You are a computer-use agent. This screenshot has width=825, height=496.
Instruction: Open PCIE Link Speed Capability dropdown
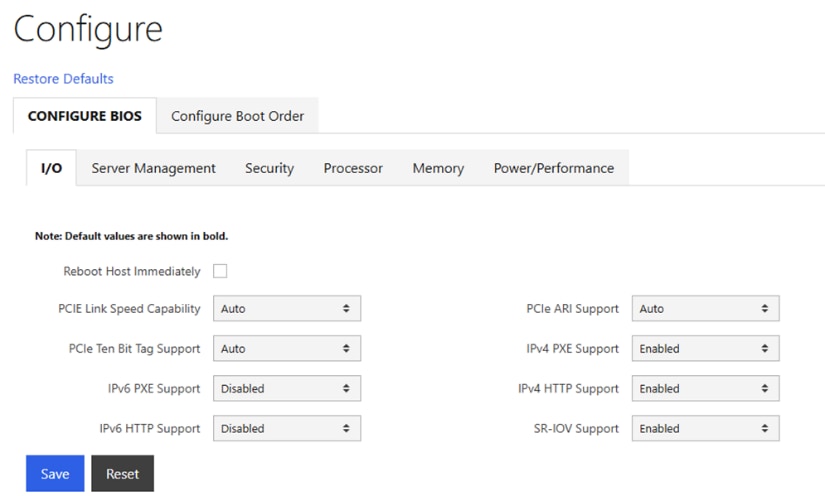pos(286,309)
